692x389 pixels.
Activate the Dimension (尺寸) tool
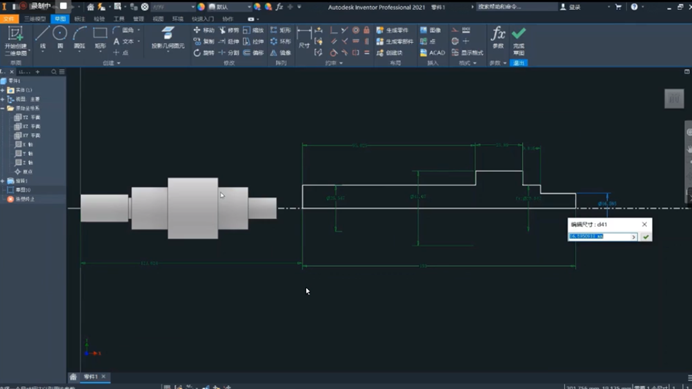pos(304,38)
